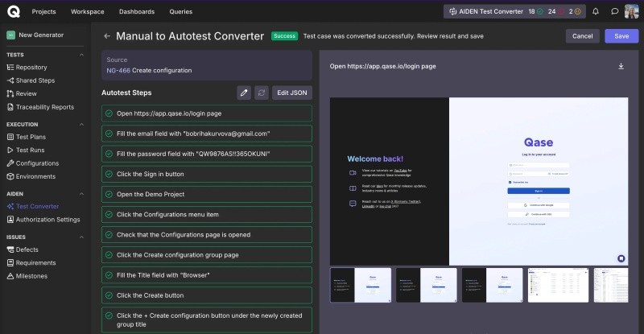Select the third screenshot thumbnail

point(492,285)
